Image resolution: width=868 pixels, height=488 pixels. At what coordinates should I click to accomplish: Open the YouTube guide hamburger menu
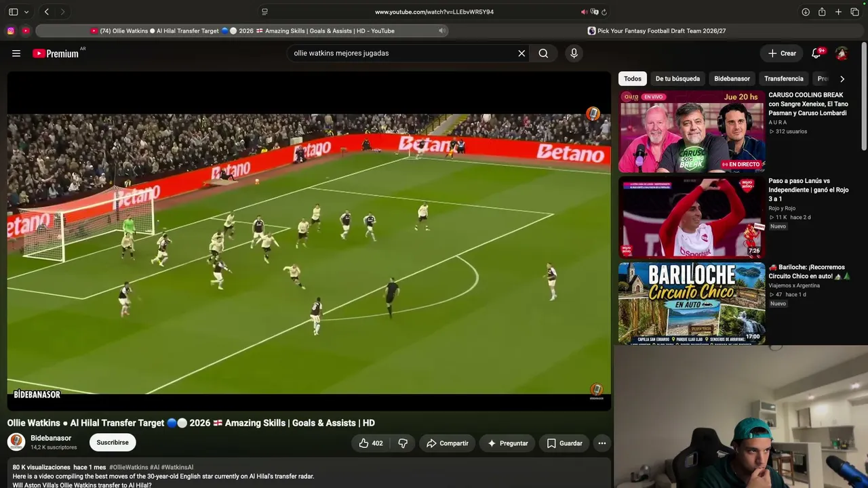[x=16, y=54]
